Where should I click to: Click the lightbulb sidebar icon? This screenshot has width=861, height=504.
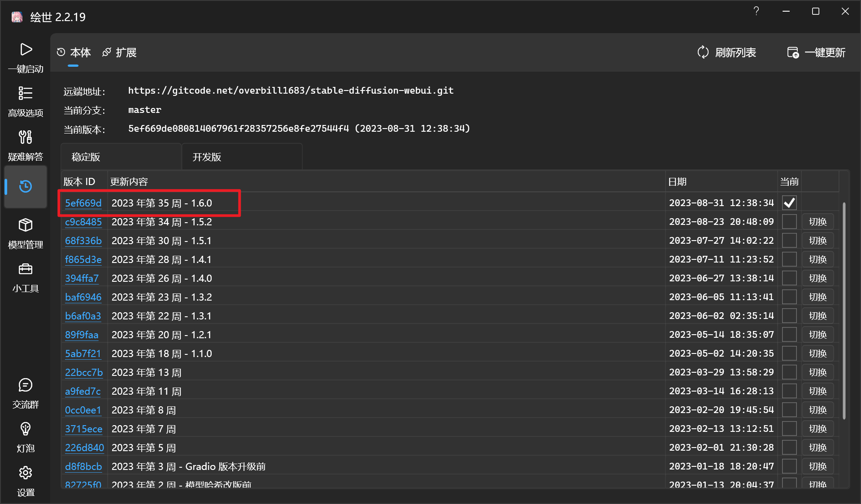coord(26,429)
